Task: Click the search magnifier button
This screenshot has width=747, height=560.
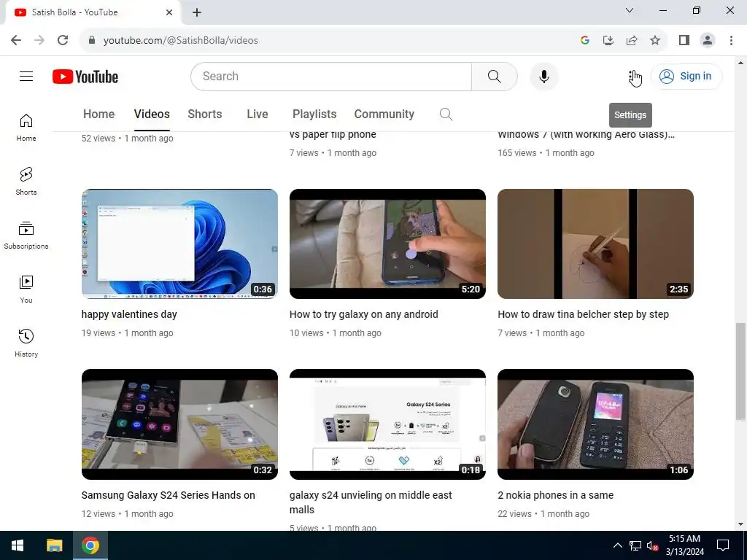Action: coord(494,76)
